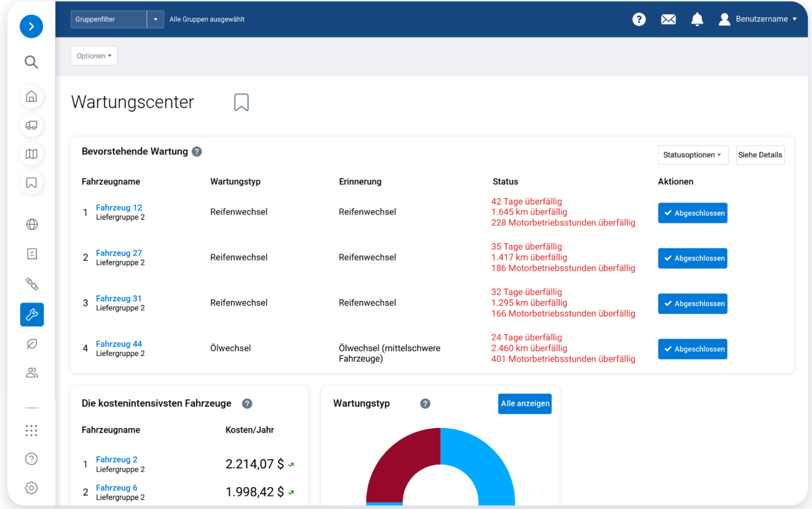The height and width of the screenshot is (509, 812).
Task: Click the home icon in the sidebar
Action: click(x=31, y=96)
